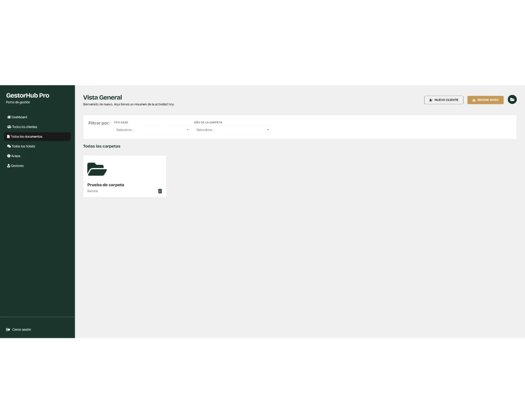The image size is (525, 420).
Task: Select Todos los documentos menu item
Action: click(x=37, y=136)
